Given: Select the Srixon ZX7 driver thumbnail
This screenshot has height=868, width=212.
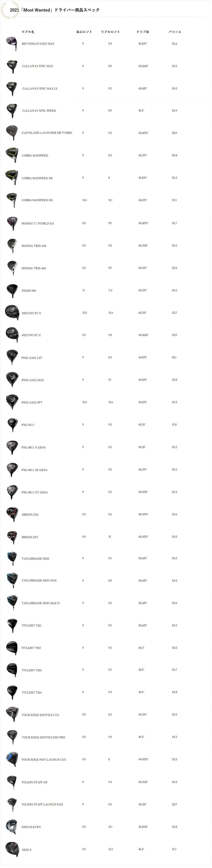Looking at the screenshot, I should coord(12,537).
